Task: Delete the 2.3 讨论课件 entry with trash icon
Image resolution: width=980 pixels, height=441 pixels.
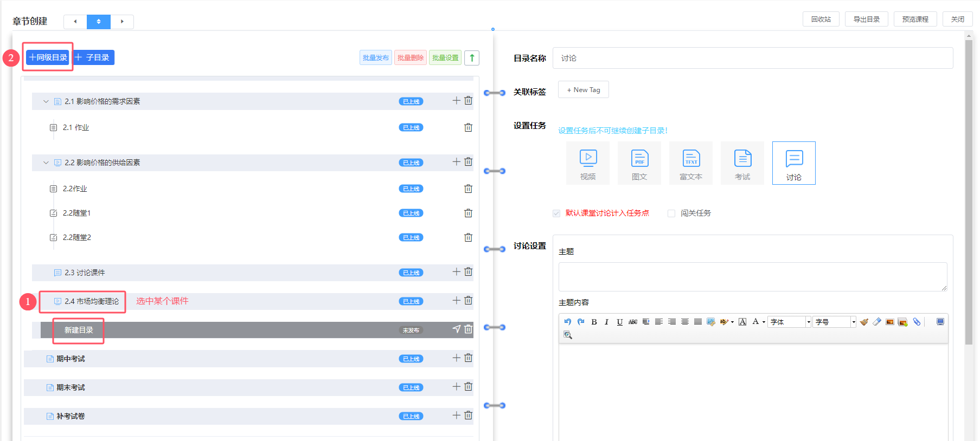Action: (468, 272)
